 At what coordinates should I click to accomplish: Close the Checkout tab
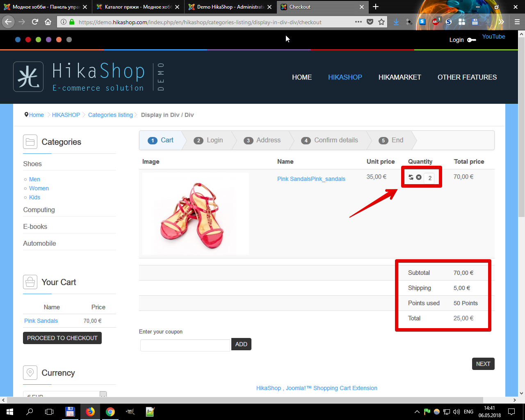[x=361, y=7]
